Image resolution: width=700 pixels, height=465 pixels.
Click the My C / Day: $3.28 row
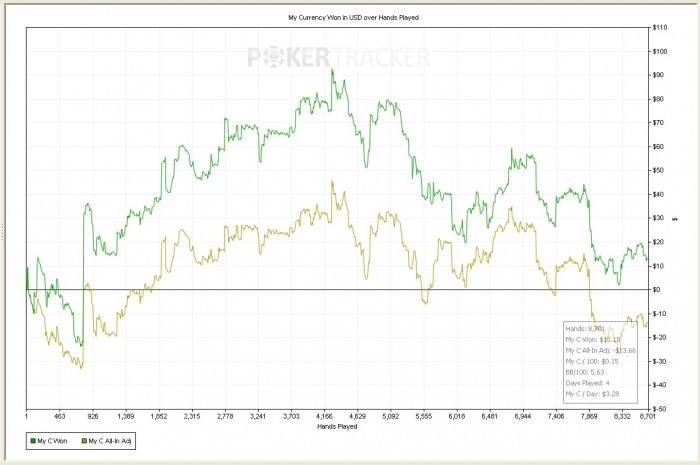(590, 394)
